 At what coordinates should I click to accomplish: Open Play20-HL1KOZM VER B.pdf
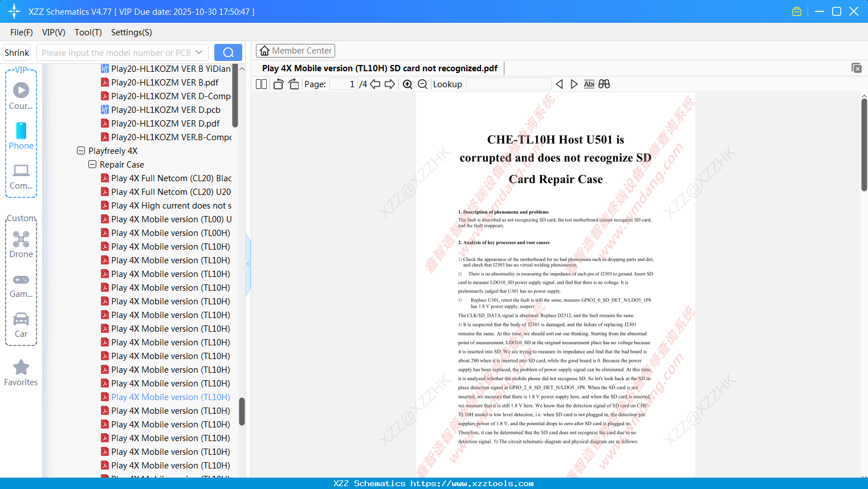click(166, 83)
